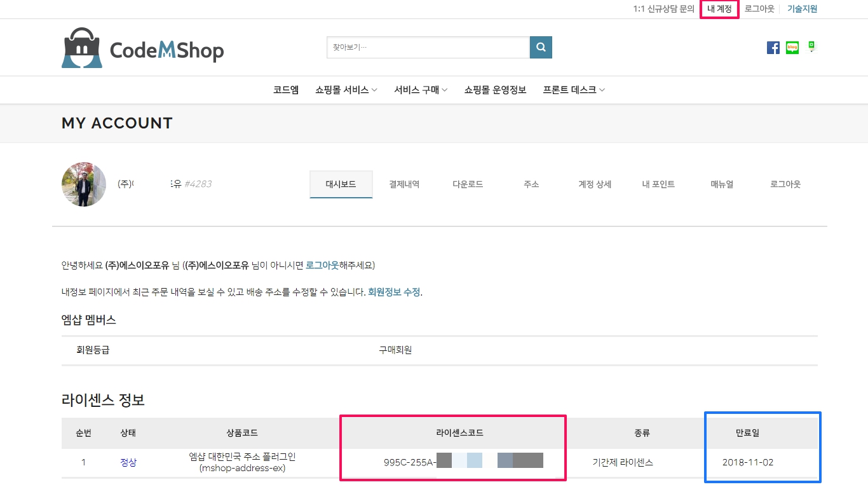Viewport: 868px width, 501px height.
Task: Click the 회원정보 수정 link
Action: pyautogui.click(x=394, y=292)
